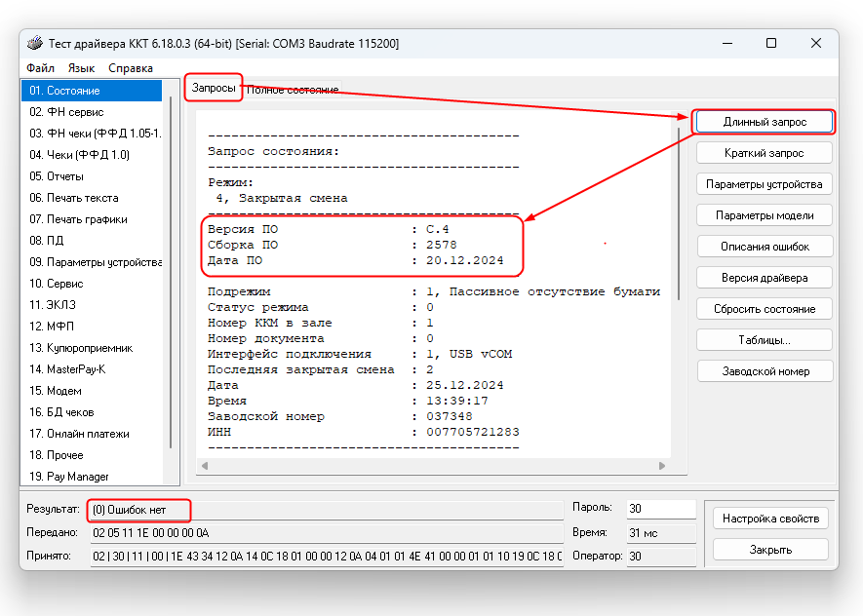Open the Язык menu
Screen dimensions: 863x616
82,68
